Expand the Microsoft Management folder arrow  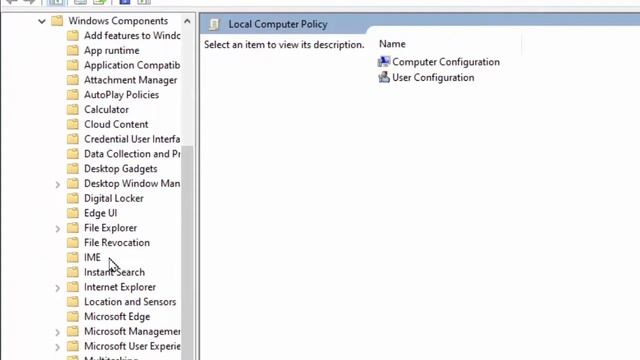point(58,332)
